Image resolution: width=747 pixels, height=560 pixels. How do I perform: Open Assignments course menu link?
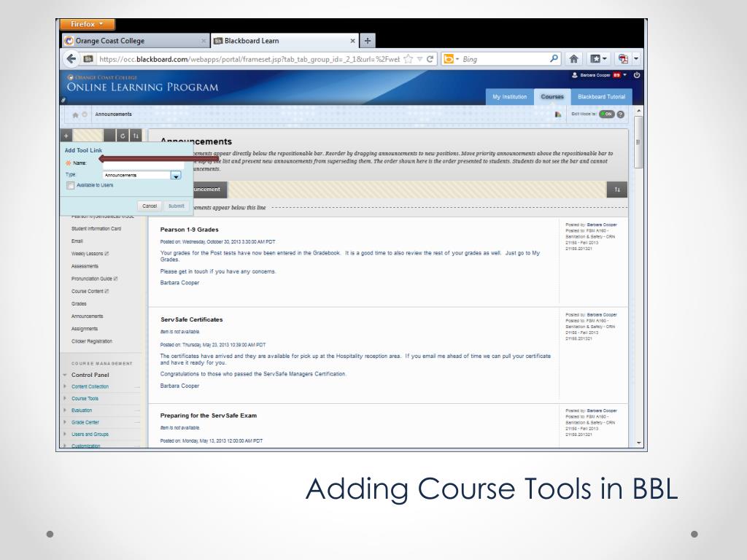click(85, 329)
